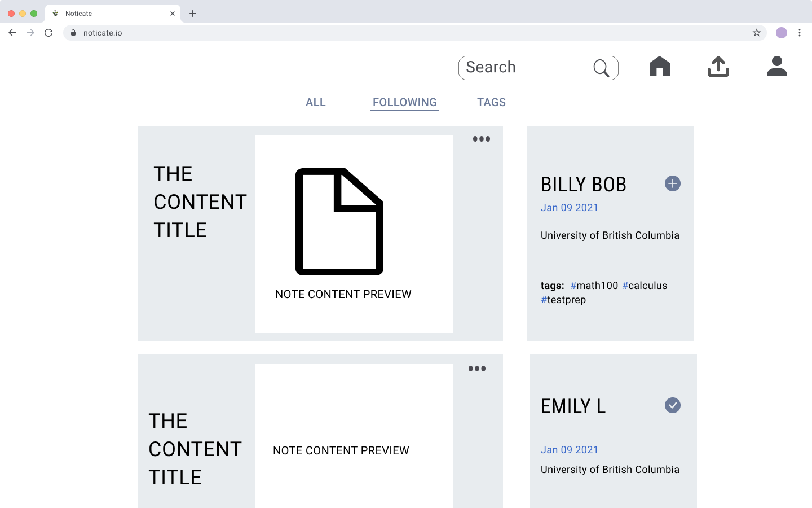Image resolution: width=812 pixels, height=508 pixels.
Task: Click Jan 09 2021 date under Billy Bob
Action: 570,208
